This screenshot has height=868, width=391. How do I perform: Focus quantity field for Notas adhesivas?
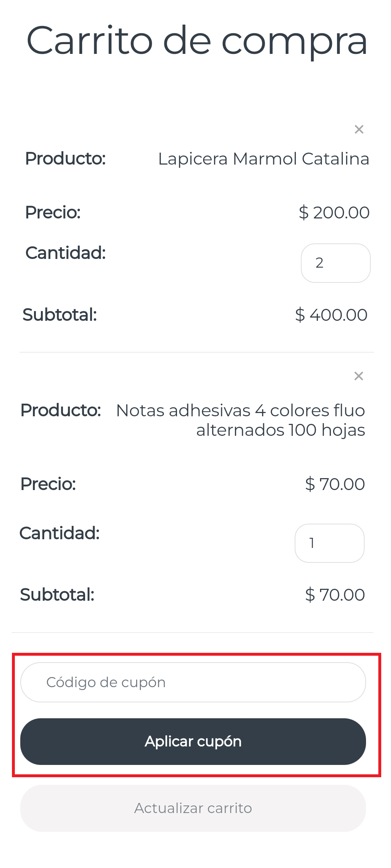tap(329, 543)
